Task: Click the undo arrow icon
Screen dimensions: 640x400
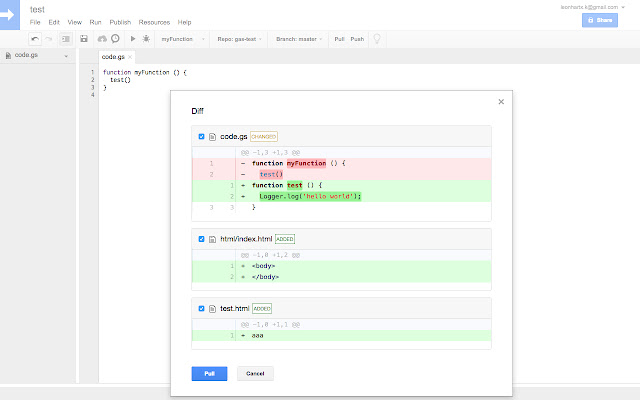Action: coord(35,39)
